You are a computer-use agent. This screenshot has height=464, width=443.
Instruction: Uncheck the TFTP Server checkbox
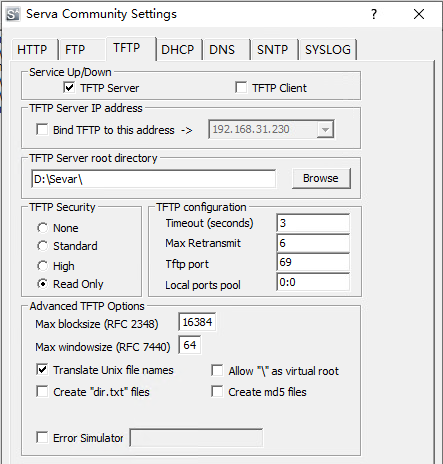69,88
